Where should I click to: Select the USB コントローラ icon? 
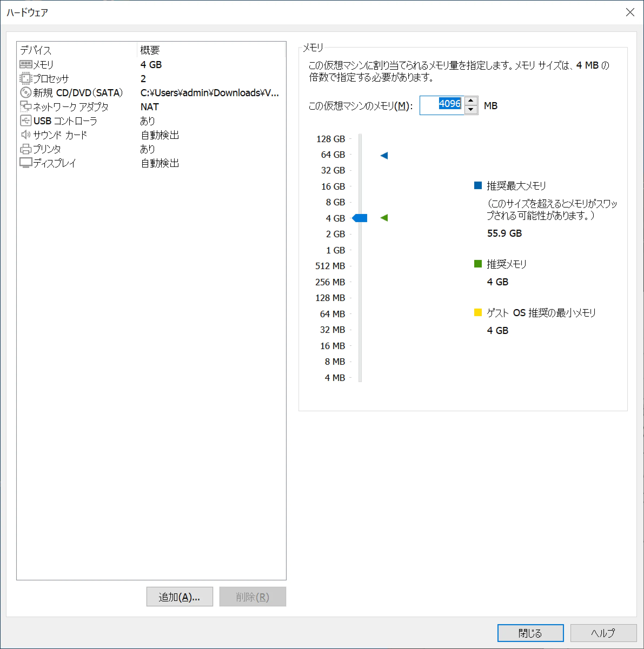25,121
